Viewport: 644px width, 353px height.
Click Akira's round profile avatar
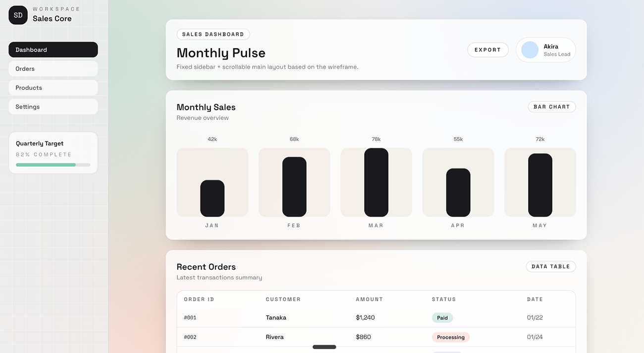click(530, 50)
